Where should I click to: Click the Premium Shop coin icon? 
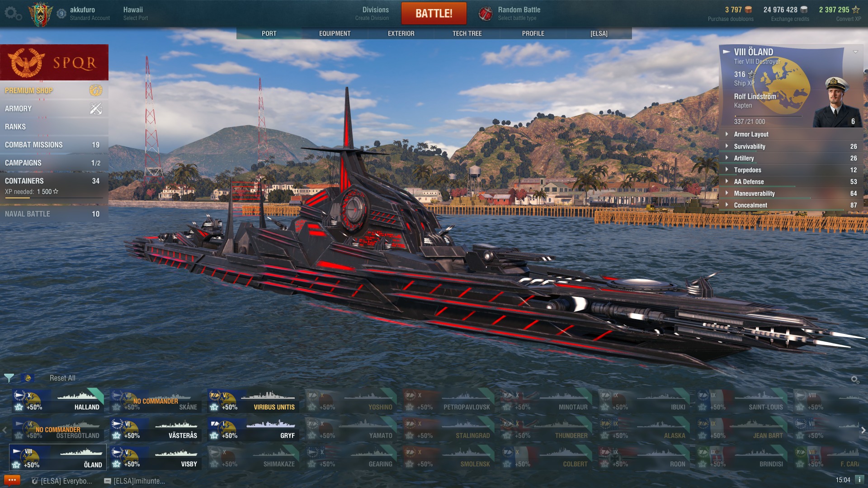tap(96, 90)
